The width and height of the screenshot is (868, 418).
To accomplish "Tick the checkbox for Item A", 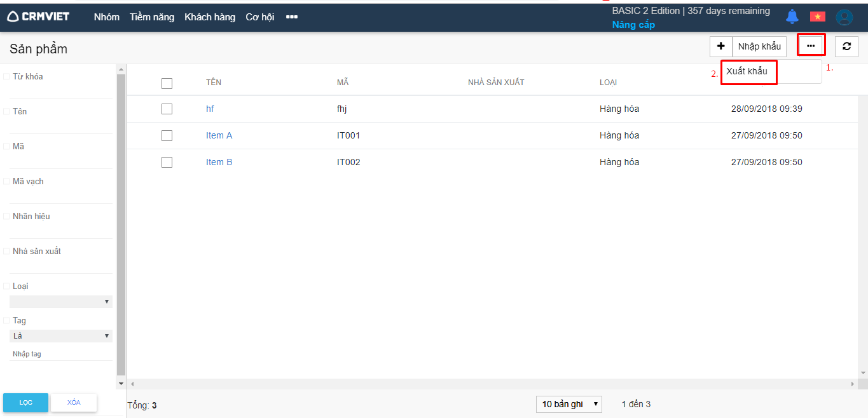I will tap(167, 135).
